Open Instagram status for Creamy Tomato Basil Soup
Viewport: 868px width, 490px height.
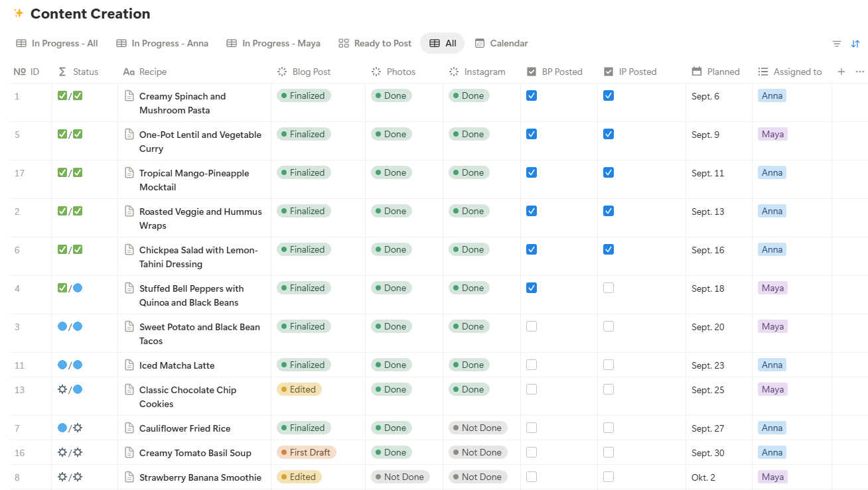[x=478, y=453]
